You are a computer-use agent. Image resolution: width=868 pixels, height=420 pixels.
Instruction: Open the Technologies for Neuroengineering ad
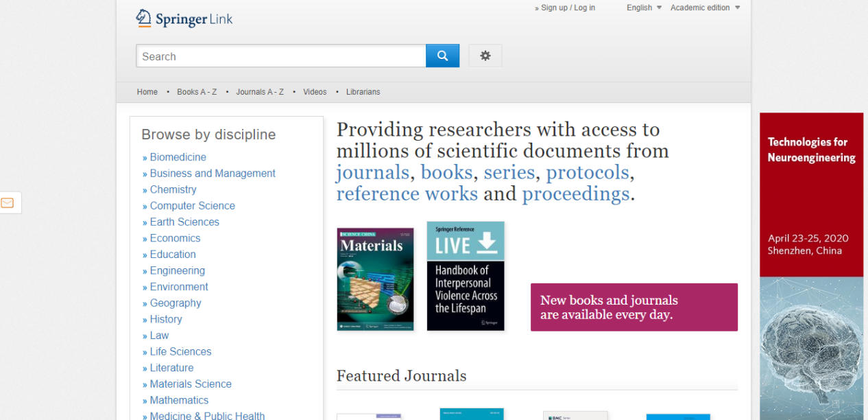pos(811,266)
